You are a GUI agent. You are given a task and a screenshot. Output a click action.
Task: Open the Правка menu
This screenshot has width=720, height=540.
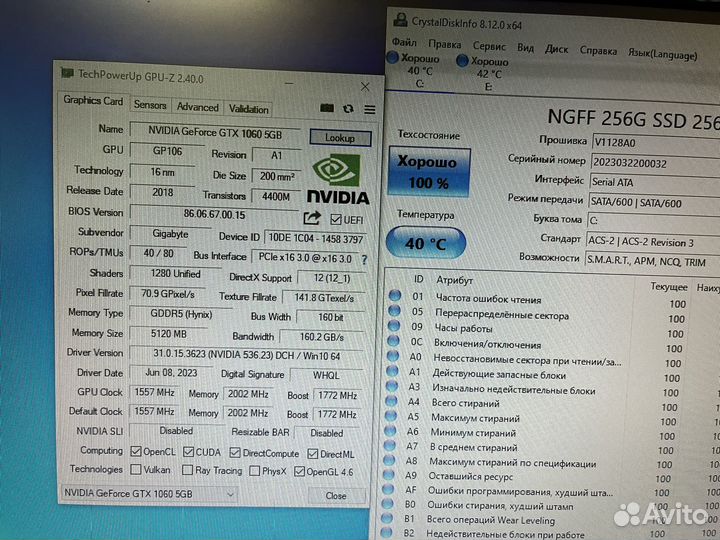(444, 44)
